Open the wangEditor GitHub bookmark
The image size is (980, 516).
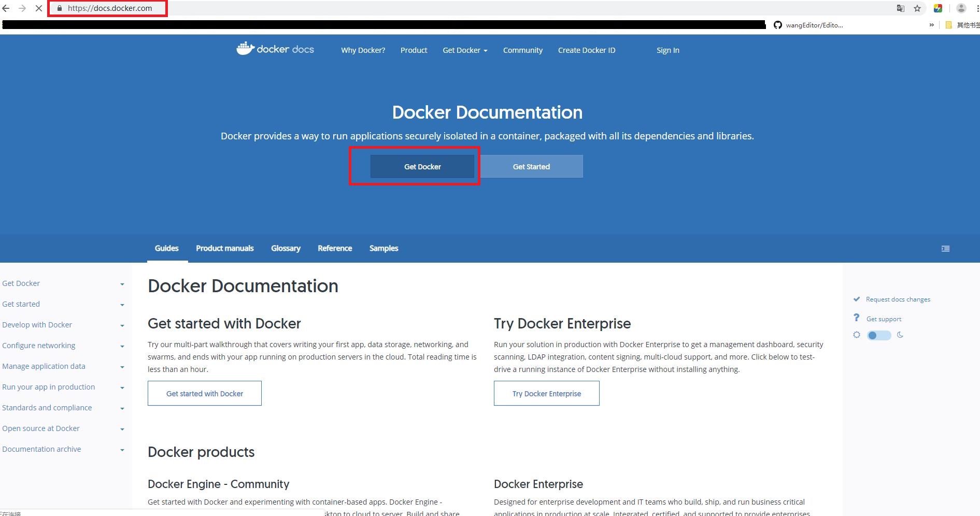coord(808,25)
